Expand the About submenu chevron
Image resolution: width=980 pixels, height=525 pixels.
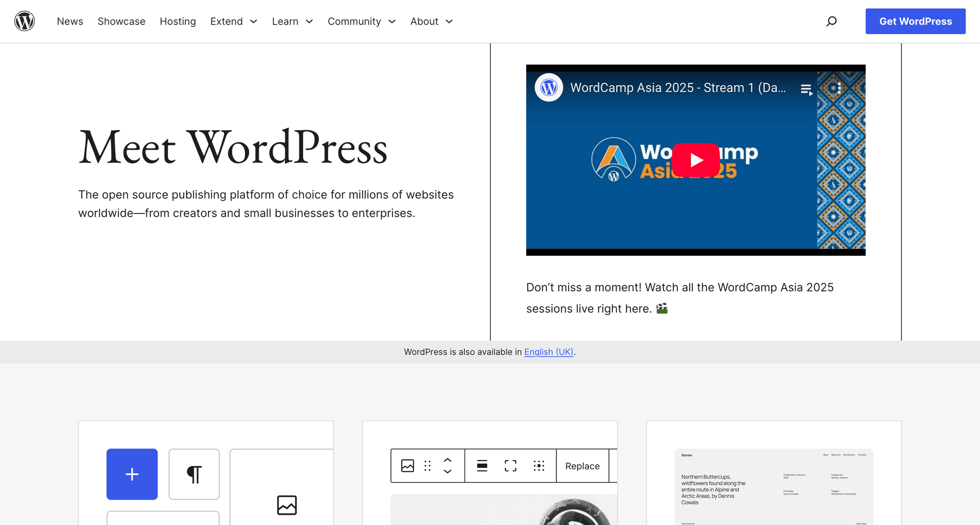(449, 21)
